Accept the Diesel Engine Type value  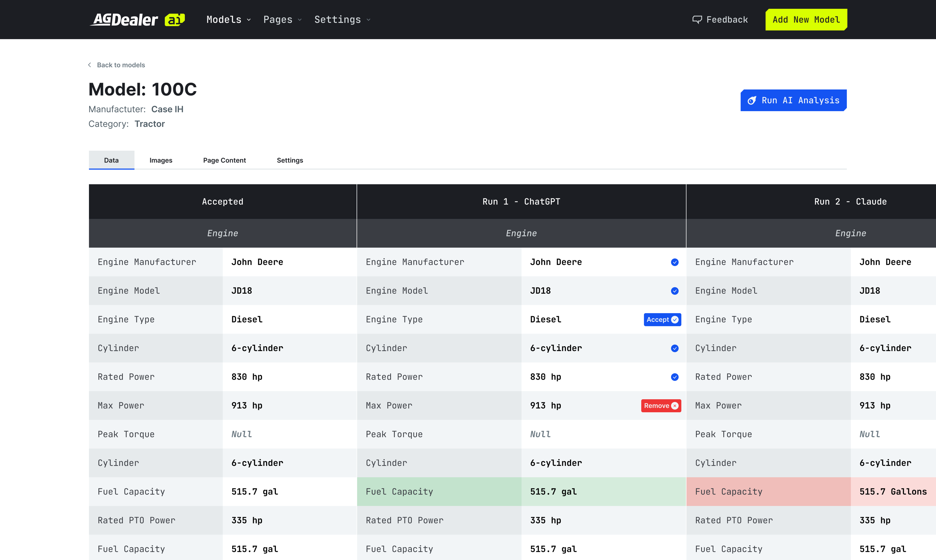pos(662,320)
